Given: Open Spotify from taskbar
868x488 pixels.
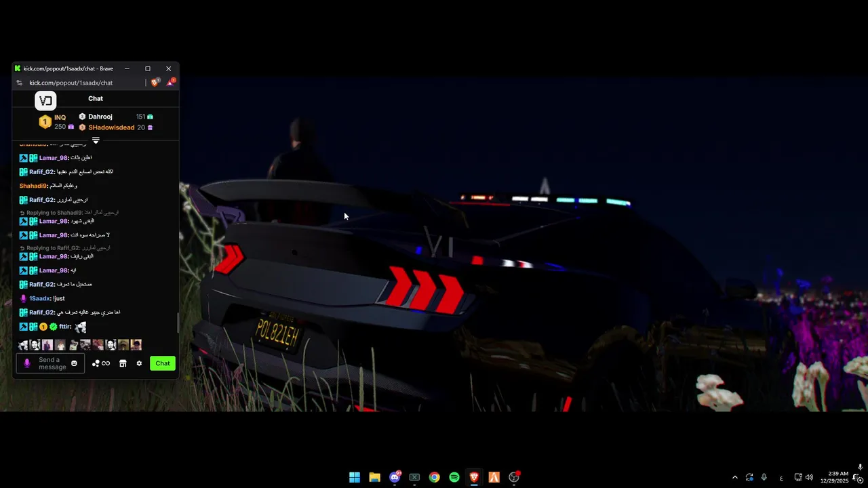Looking at the screenshot, I should click(454, 477).
